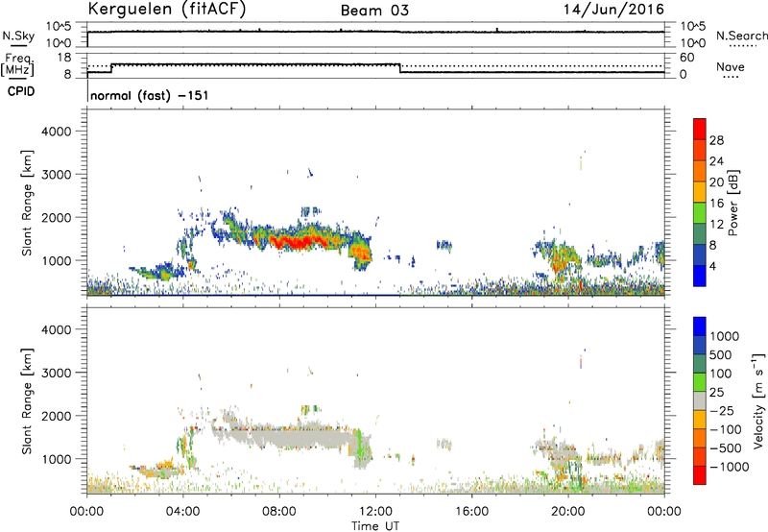Viewport: 768px width, 532px height.
Task: Click 'Slant Range [km]' label of the velocity panel
Action: click(x=27, y=400)
